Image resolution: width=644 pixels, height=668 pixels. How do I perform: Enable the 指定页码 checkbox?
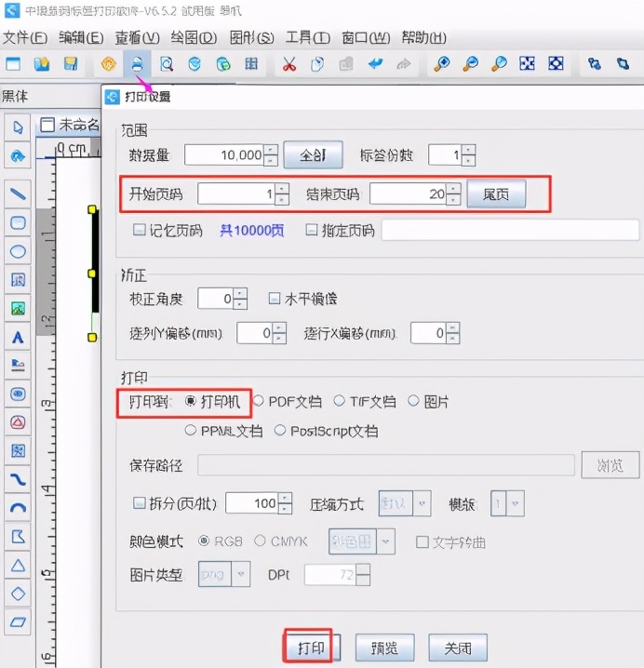click(x=312, y=230)
